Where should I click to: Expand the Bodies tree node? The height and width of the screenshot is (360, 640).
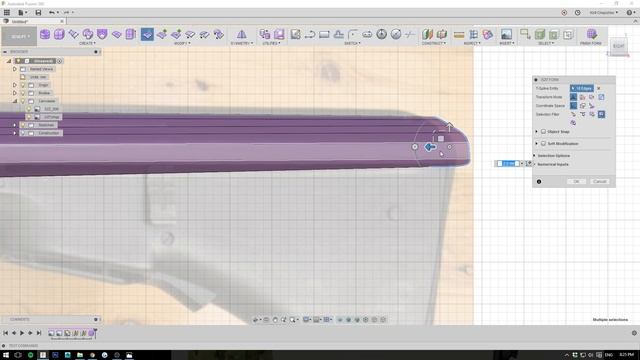click(15, 93)
